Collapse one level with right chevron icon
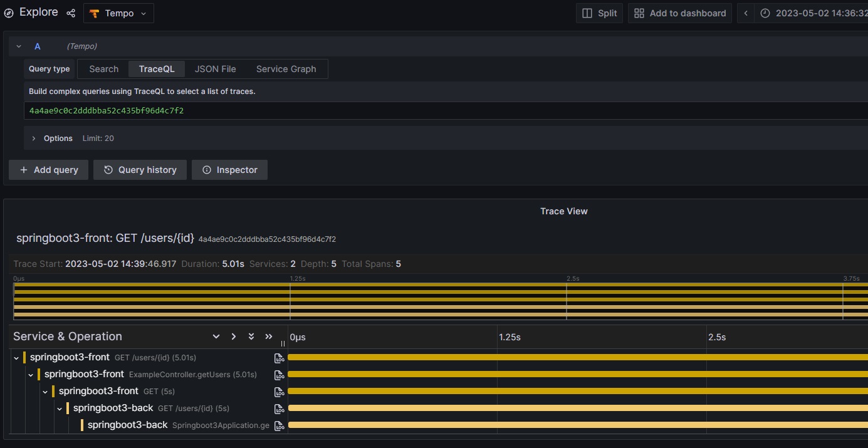This screenshot has height=448, width=868. click(x=234, y=336)
